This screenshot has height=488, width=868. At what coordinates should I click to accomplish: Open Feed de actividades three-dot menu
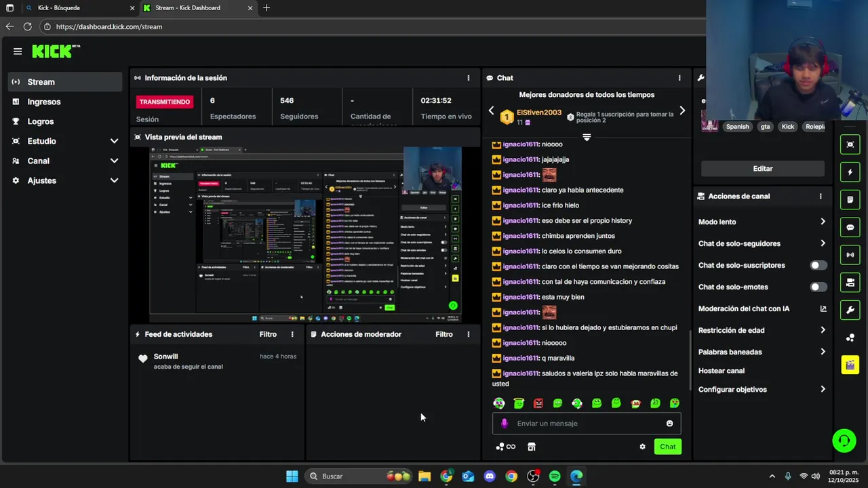coord(292,334)
